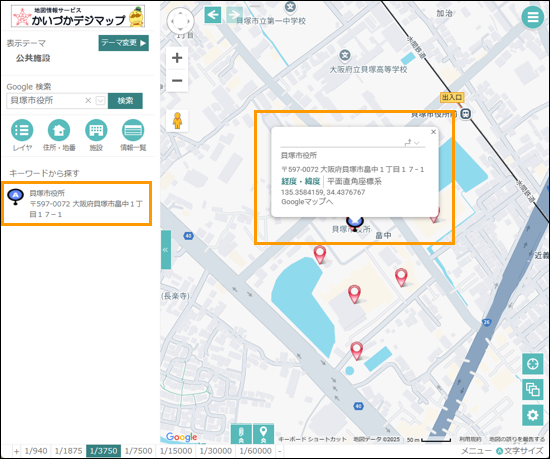Click the 大阪府立貝塚高等学校 school icon
This screenshot has height=459, width=550.
[x=345, y=55]
